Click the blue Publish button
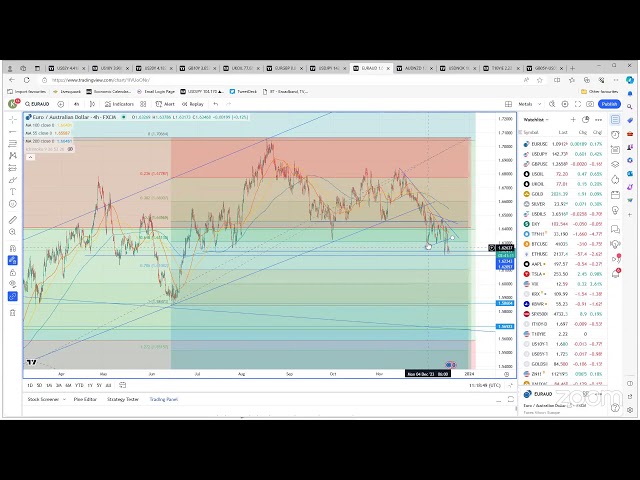 (609, 104)
